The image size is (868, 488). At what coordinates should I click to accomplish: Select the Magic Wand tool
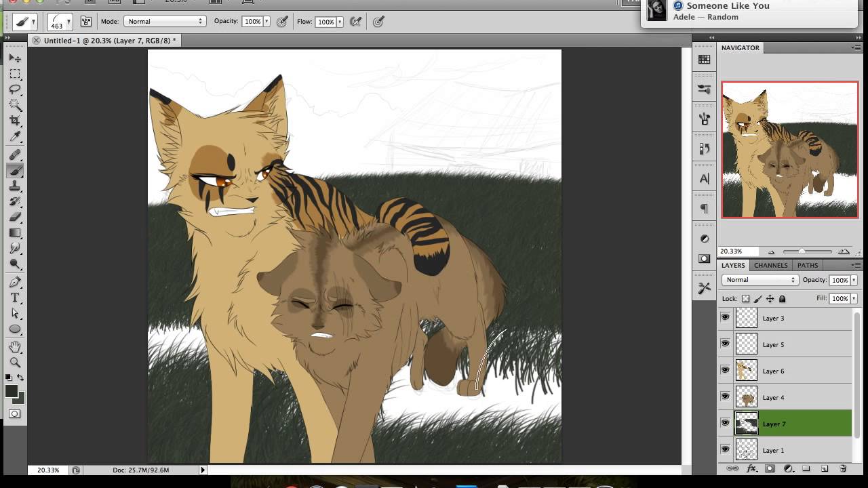coord(15,105)
